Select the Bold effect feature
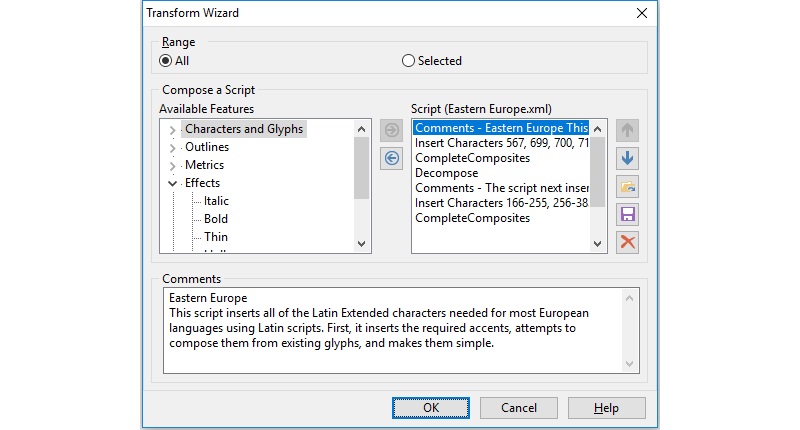Screen dimensions: 800x430 click(216, 219)
